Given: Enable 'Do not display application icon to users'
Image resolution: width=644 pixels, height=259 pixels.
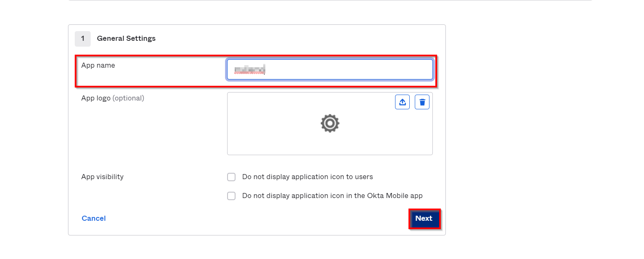Looking at the screenshot, I should [231, 177].
